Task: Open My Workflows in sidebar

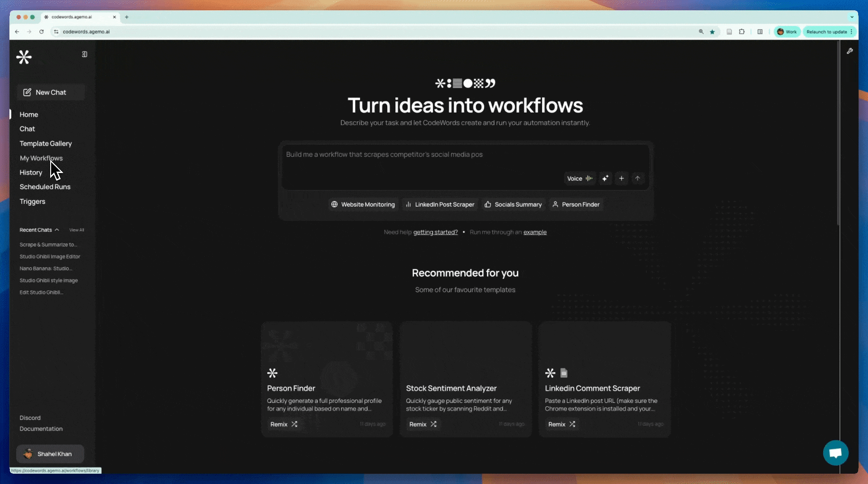Action: 41,158
